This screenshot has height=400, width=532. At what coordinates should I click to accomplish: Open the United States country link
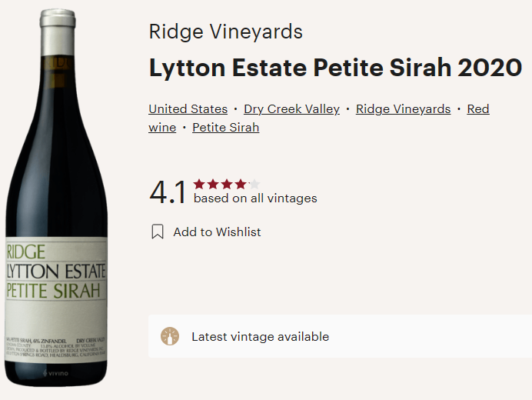point(188,109)
